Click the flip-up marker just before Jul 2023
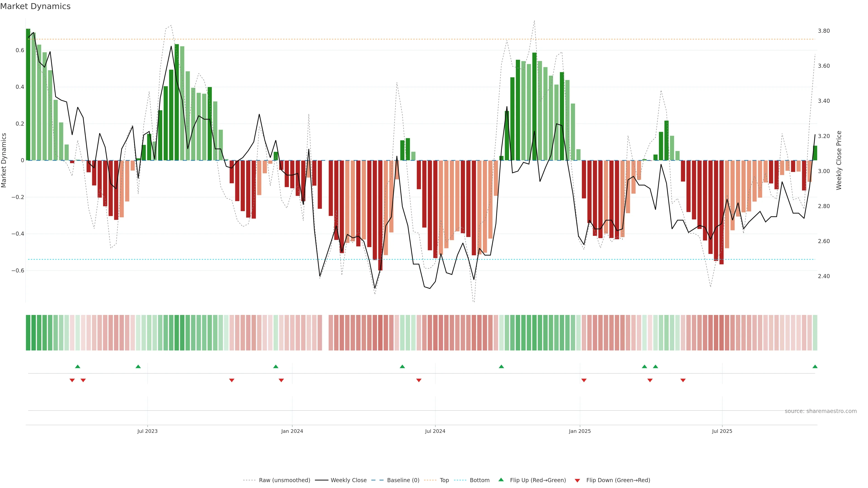This screenshot has height=488, width=868. tap(138, 366)
